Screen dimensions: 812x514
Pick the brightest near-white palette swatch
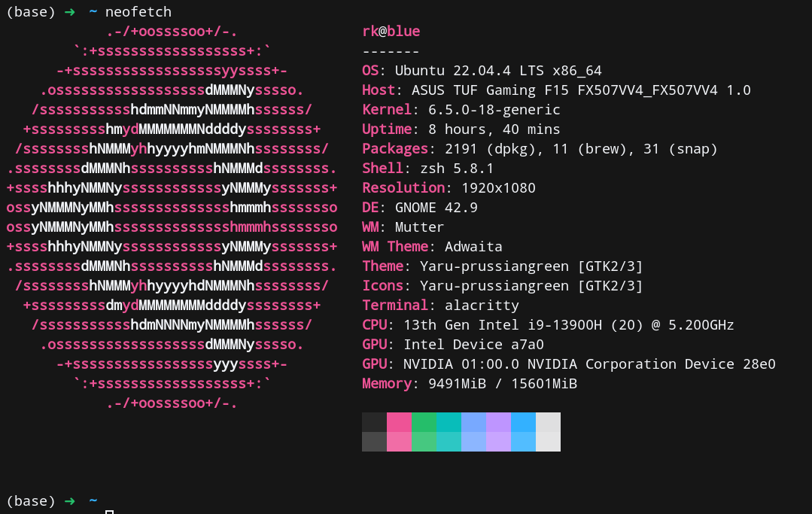[x=549, y=442]
